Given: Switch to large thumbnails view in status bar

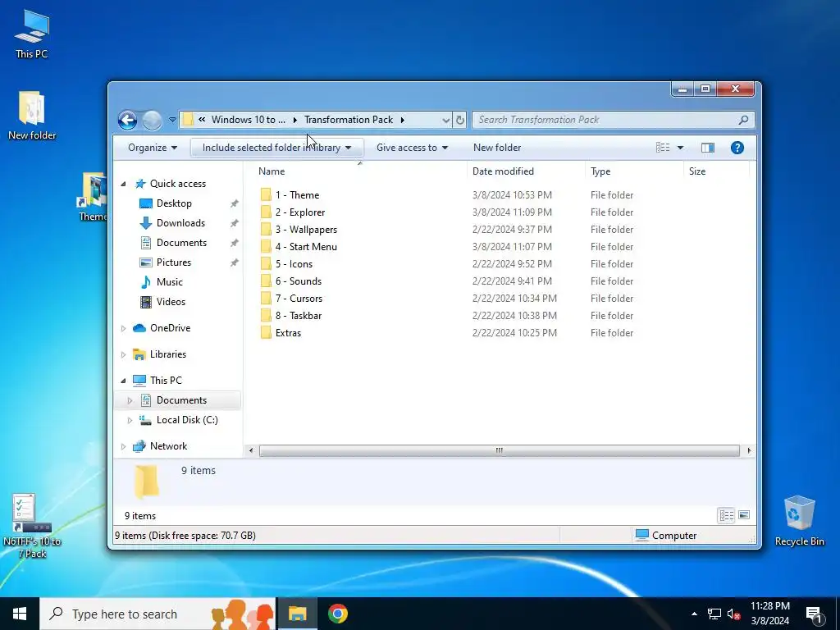Looking at the screenshot, I should (x=743, y=515).
